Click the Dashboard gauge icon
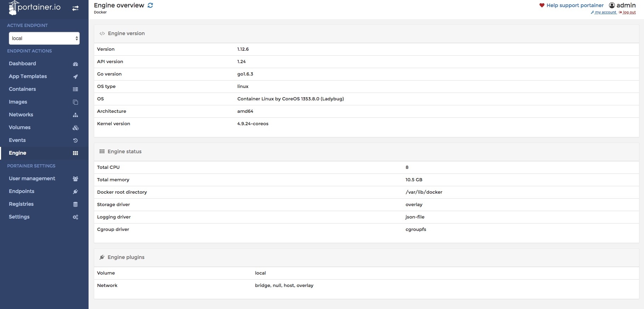Viewport: 644px width, 309px height. coord(75,64)
